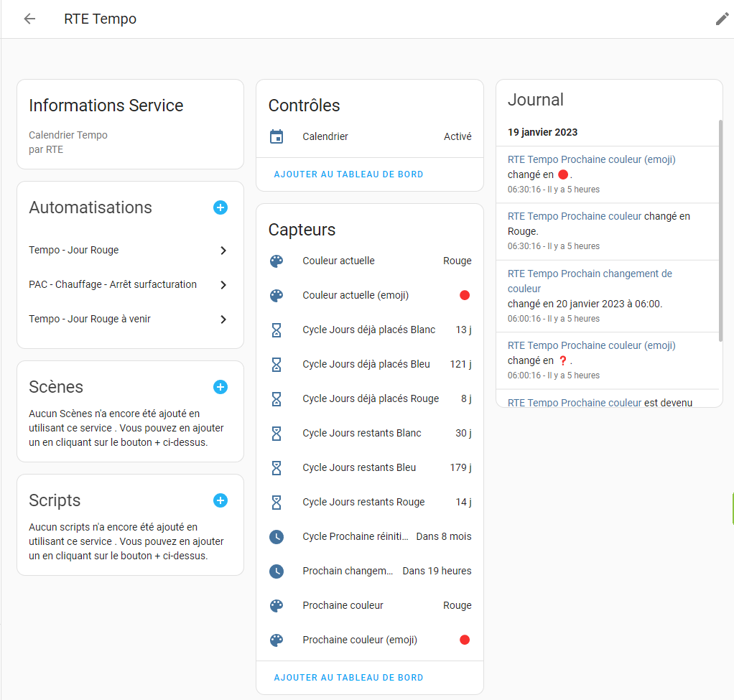Click the pencil edit icon
The width and height of the screenshot is (734, 700).
click(x=722, y=19)
